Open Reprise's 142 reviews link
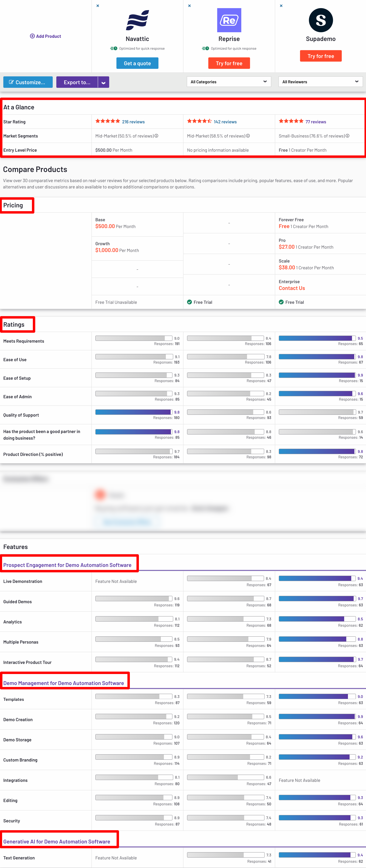 click(x=225, y=122)
